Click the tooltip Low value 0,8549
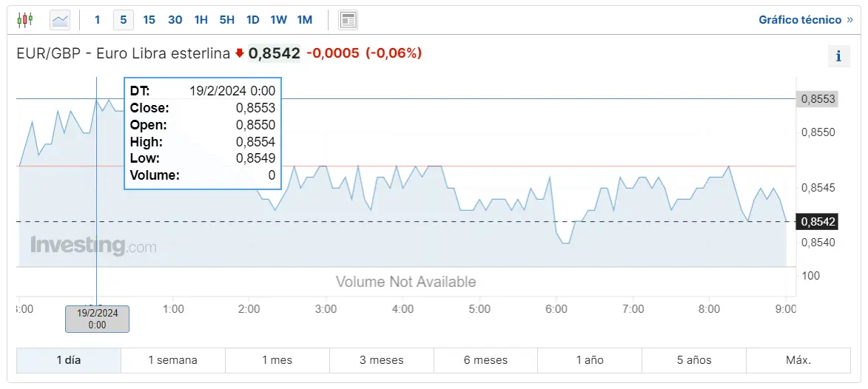The width and height of the screenshot is (868, 389). click(256, 159)
